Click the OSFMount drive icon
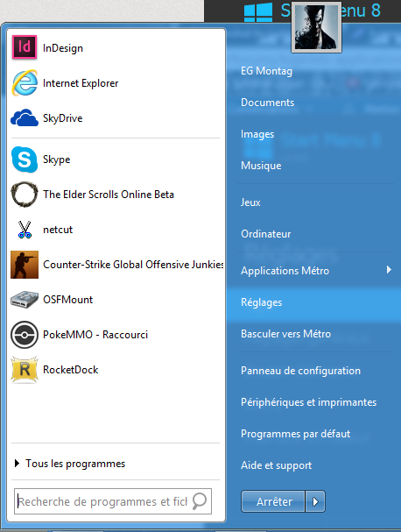Image resolution: width=401 pixels, height=532 pixels. click(25, 300)
